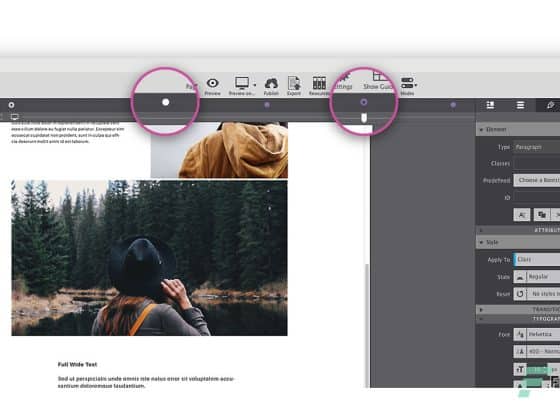Click into the ID input field

[537, 197]
